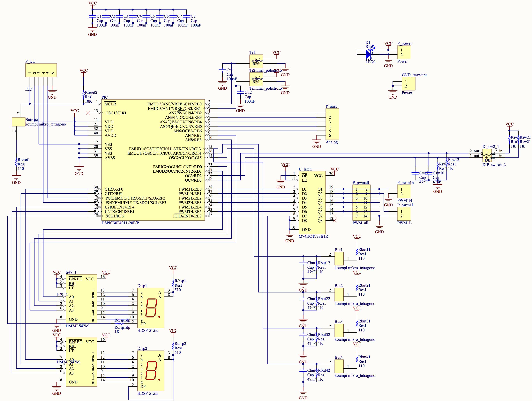The width and height of the screenshot is (532, 401).
Task: Click the PWM_all comment label
Action: point(361,223)
